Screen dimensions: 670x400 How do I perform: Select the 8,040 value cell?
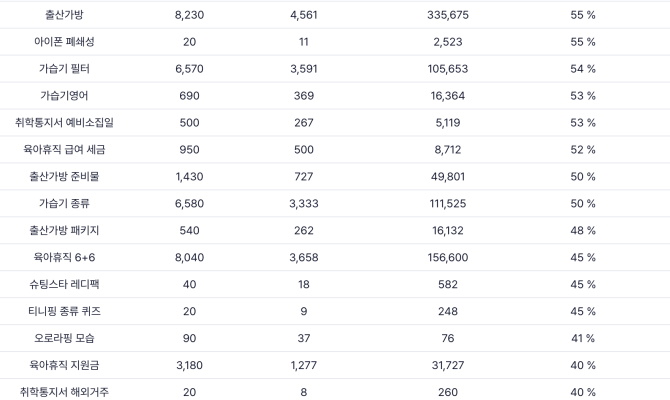click(x=189, y=258)
